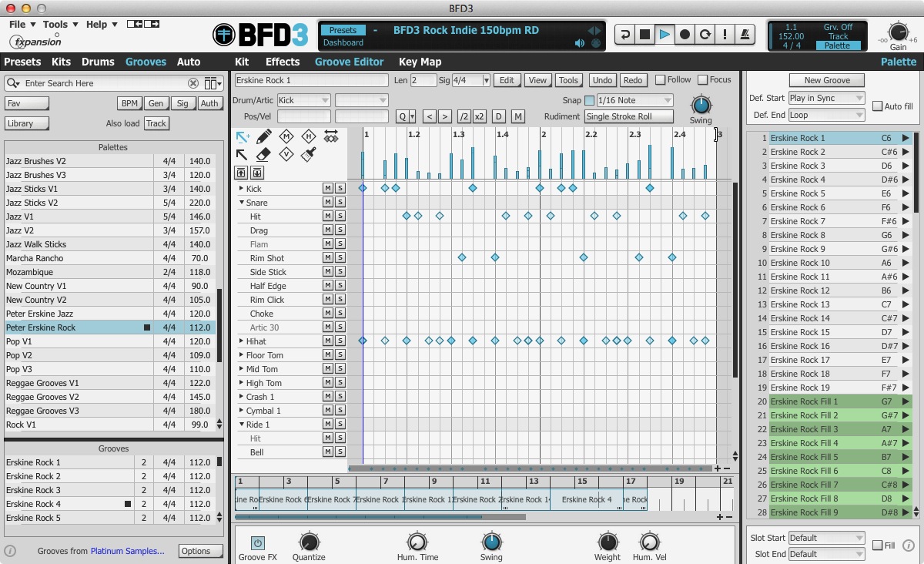Open the Rudiment Single Stroke Roll dropdown

[628, 116]
